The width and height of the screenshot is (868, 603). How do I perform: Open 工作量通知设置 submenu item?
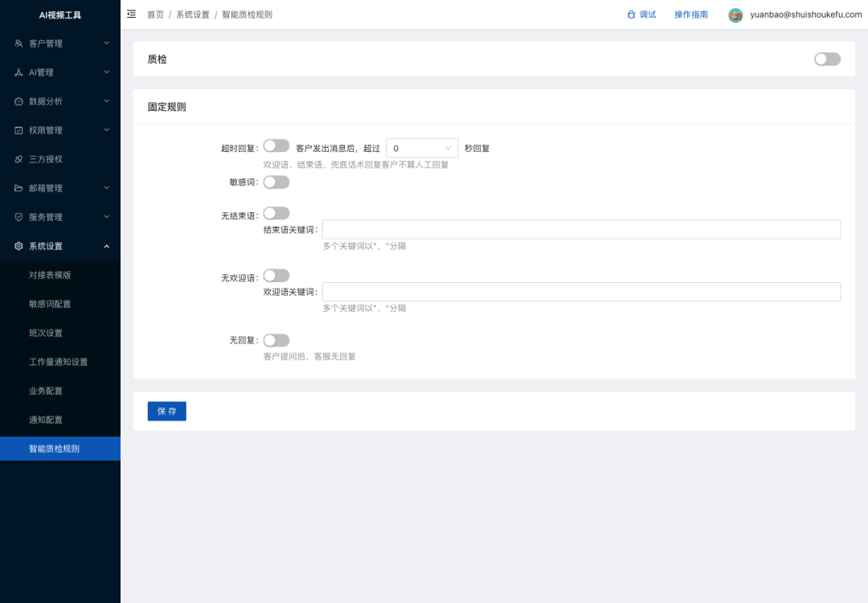tap(59, 362)
